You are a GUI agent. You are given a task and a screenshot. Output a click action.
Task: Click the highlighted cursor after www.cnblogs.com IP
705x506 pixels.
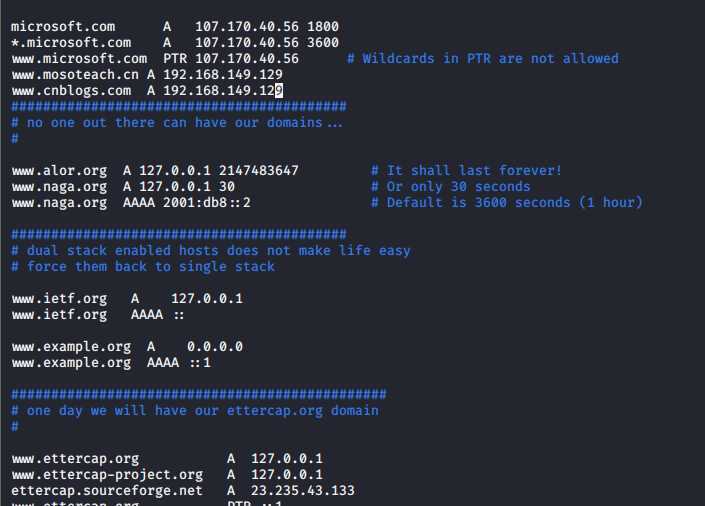point(279,91)
